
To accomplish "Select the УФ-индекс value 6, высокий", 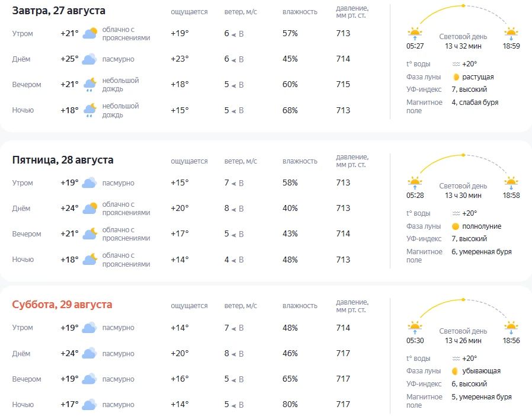I will (469, 384).
